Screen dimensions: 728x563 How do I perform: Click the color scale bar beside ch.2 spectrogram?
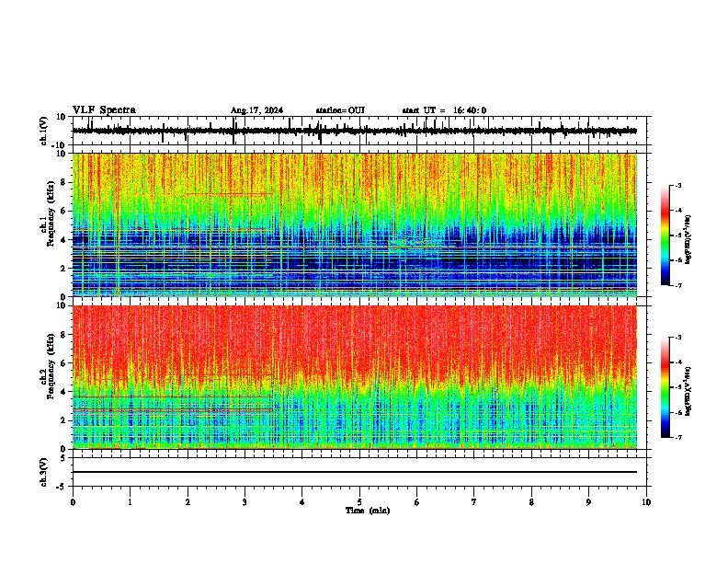665,387
